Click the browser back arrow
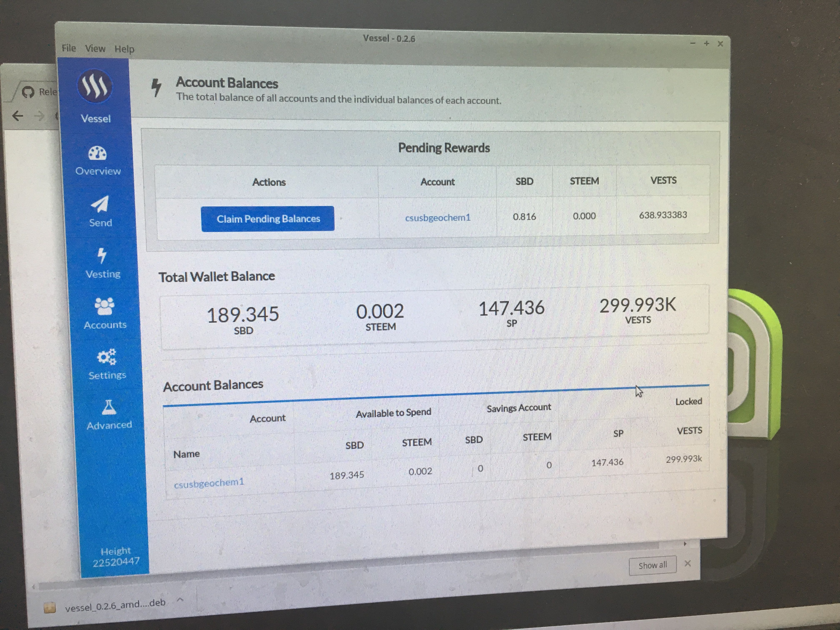840x630 pixels. pos(17,116)
